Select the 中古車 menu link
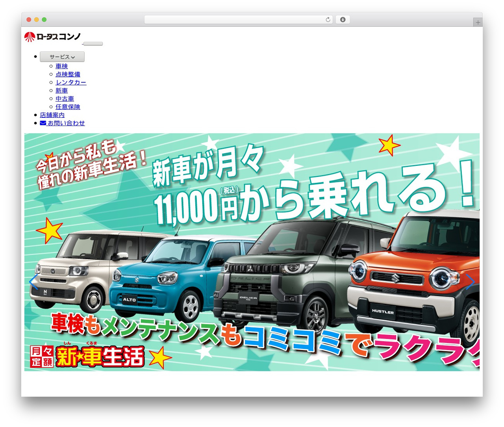Image resolution: width=504 pixels, height=427 pixels. point(65,98)
